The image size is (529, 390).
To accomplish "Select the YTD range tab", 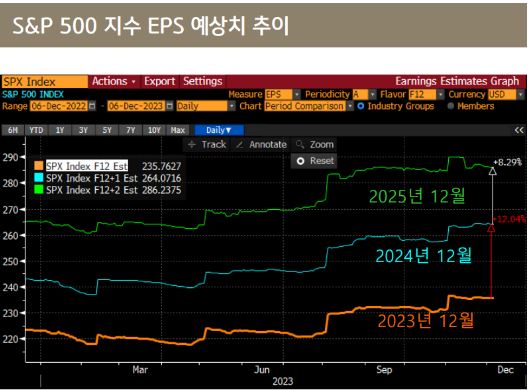I will (36, 130).
